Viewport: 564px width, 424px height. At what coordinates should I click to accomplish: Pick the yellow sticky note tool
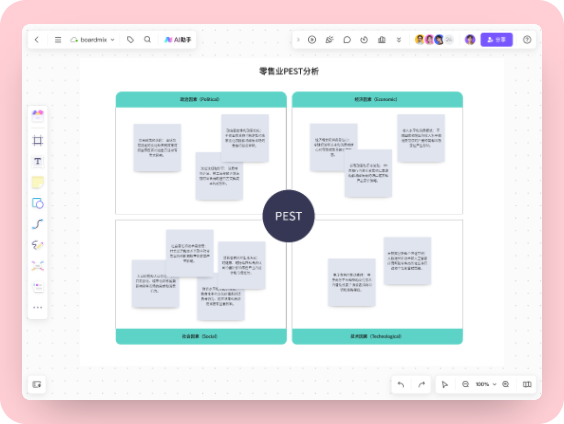click(38, 182)
